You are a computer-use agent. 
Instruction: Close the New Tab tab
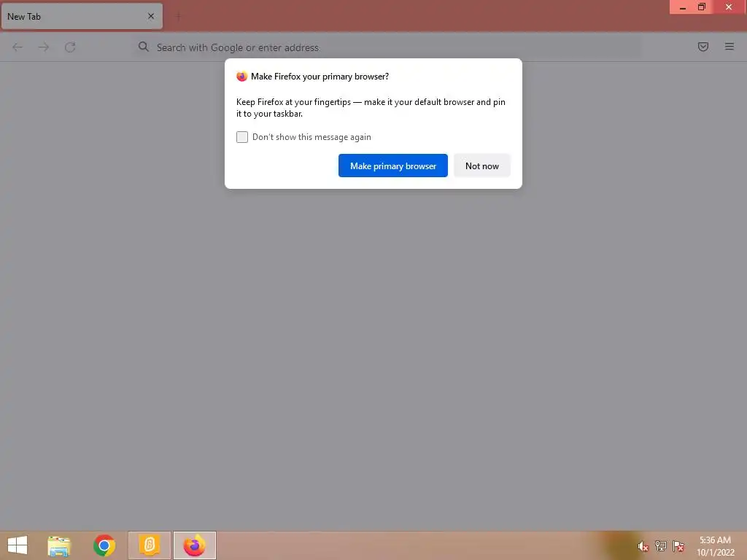tap(151, 16)
